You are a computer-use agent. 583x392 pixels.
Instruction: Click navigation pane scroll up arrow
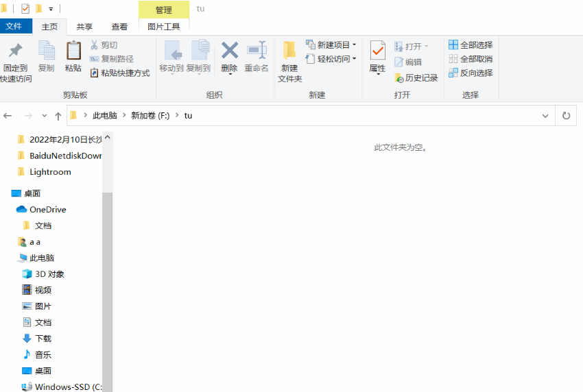(108, 138)
